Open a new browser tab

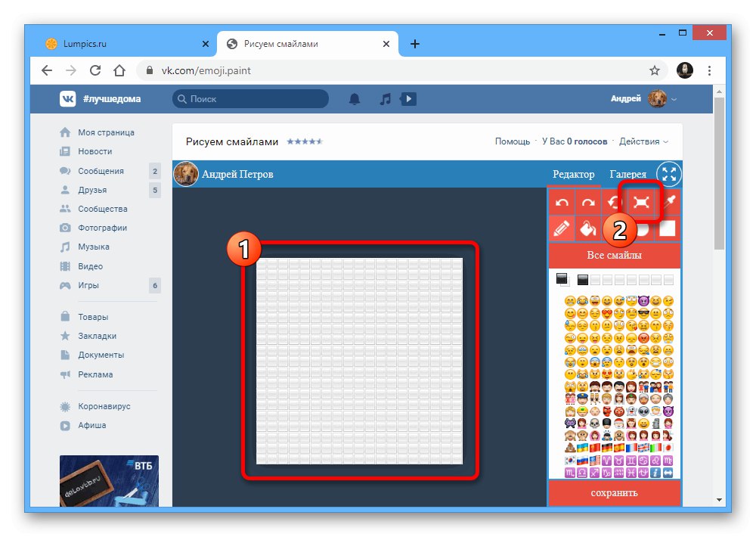[x=414, y=44]
